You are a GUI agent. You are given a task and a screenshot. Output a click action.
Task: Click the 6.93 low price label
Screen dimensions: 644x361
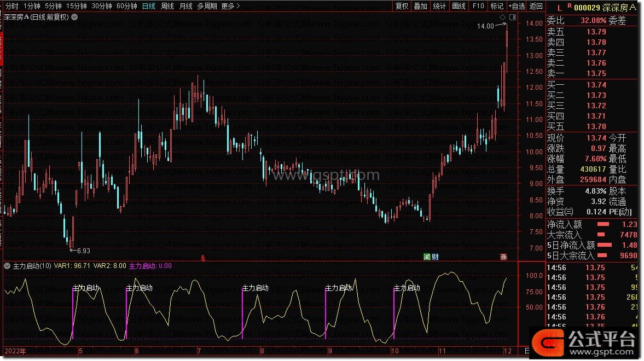click(83, 251)
